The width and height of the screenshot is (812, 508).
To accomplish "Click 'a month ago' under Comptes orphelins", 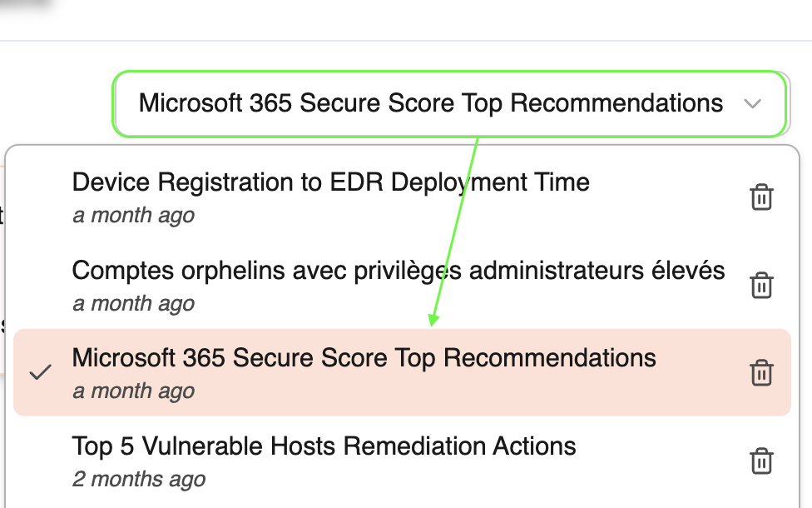I will [x=134, y=303].
